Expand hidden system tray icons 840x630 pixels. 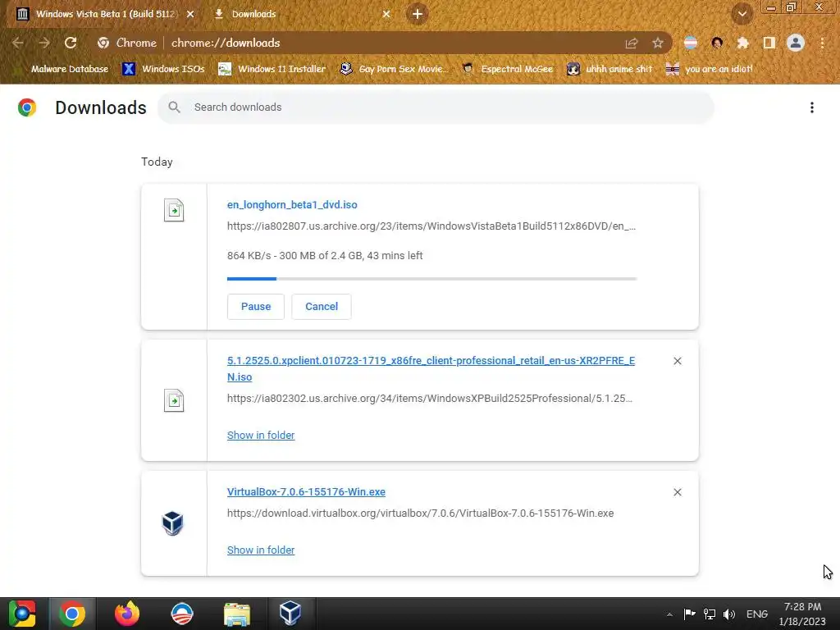coord(669,614)
